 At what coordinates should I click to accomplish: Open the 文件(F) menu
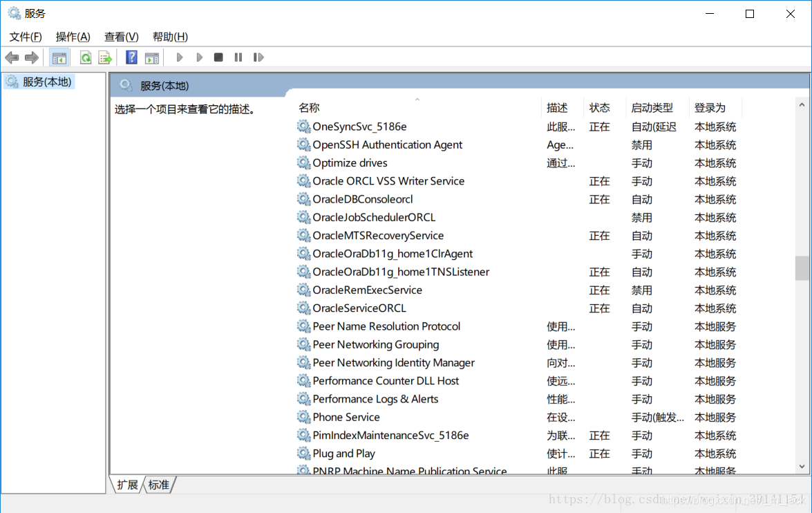pyautogui.click(x=26, y=37)
